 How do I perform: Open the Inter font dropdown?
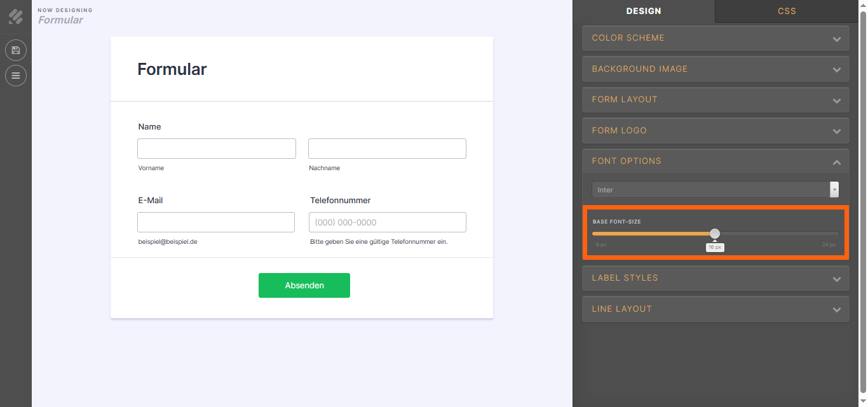click(715, 190)
